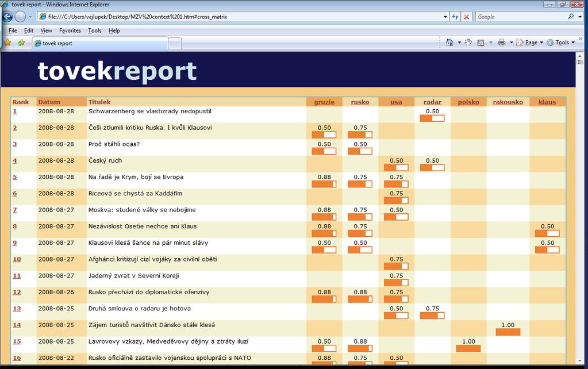588x369 pixels.
Task: Click title 'Český ruch'
Action: 105,160
